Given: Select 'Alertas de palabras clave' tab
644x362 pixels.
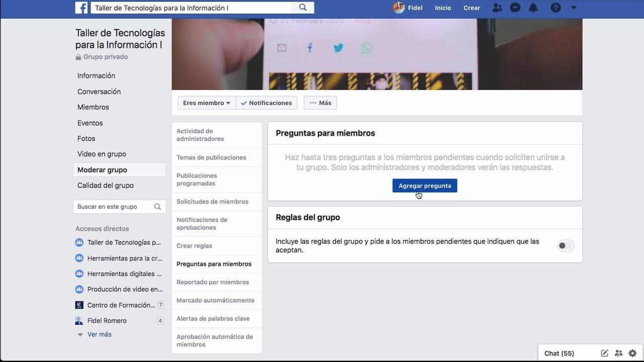Looking at the screenshot, I should point(217,318).
